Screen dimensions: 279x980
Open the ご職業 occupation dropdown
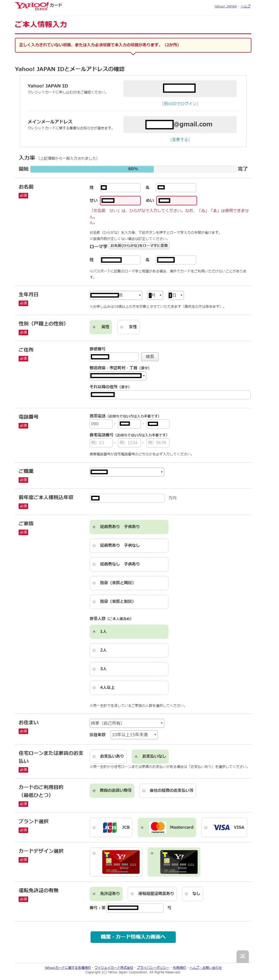(127, 472)
